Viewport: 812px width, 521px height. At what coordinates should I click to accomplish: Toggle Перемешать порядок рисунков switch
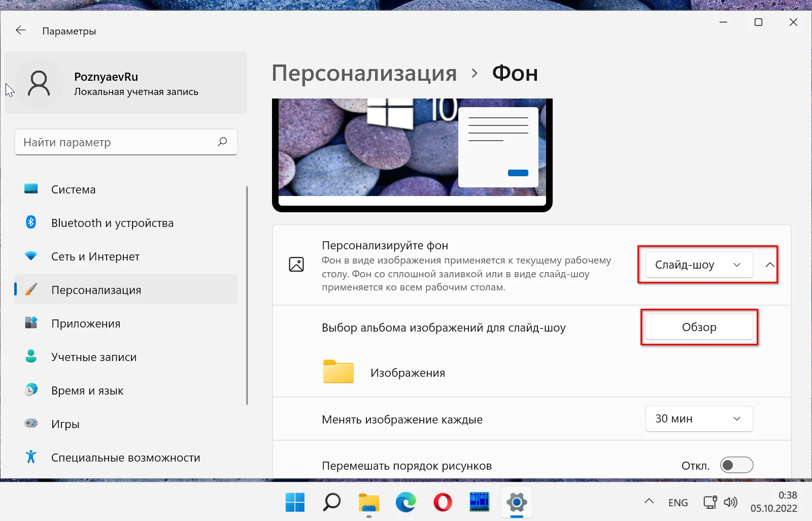(x=736, y=465)
